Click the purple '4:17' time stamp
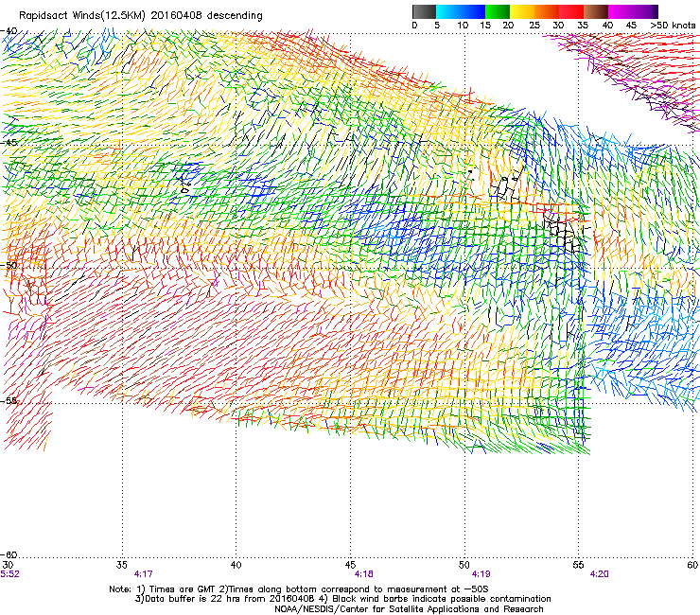 click(x=143, y=574)
